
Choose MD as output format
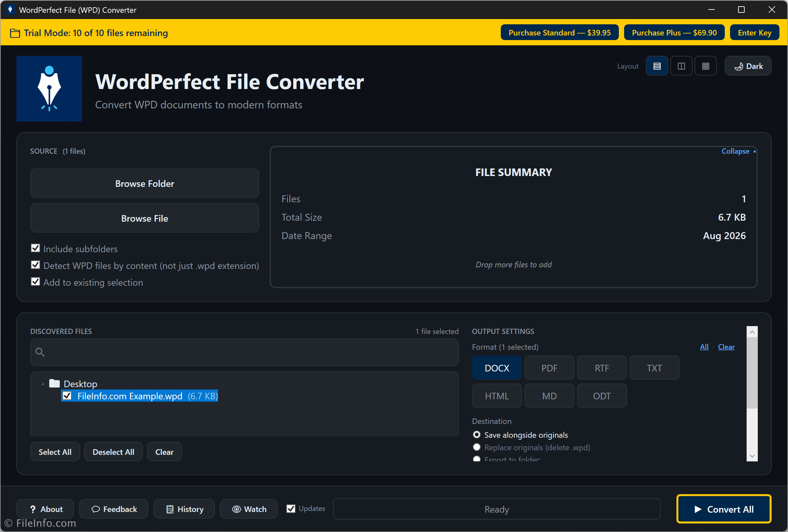tap(549, 396)
